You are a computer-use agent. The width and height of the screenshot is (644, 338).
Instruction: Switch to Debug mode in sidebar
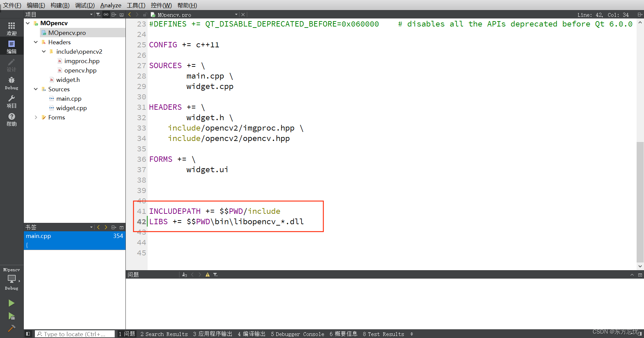pyautogui.click(x=11, y=83)
